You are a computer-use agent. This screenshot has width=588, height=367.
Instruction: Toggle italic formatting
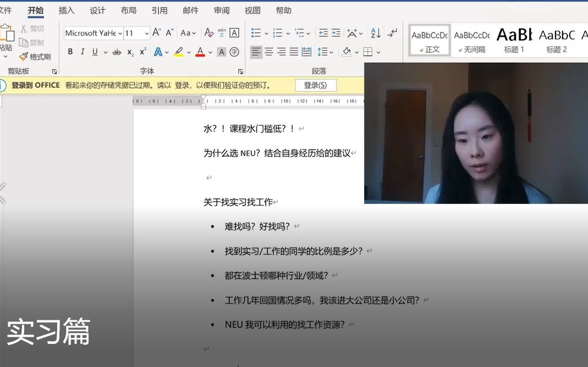pos(82,51)
